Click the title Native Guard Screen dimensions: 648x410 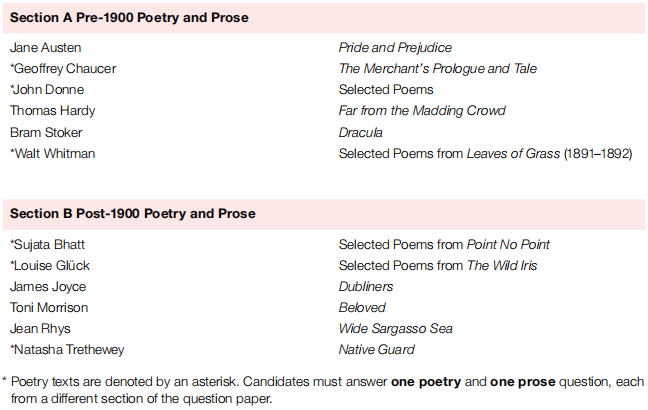coord(376,350)
